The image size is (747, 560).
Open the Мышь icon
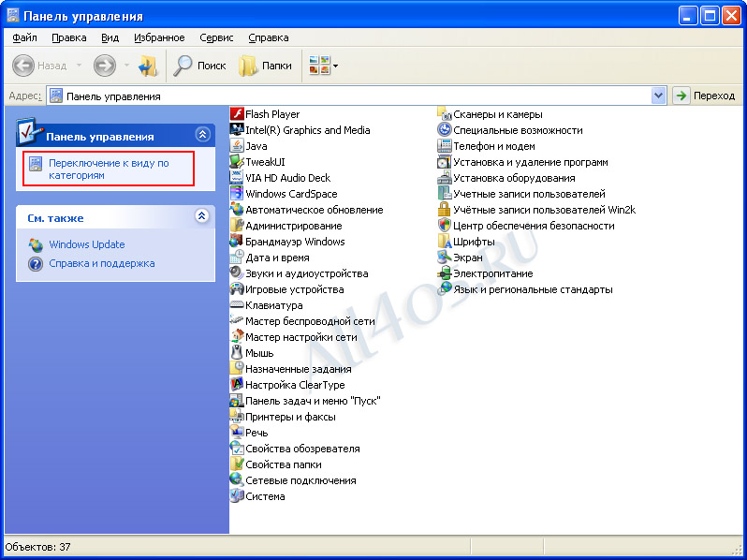237,353
